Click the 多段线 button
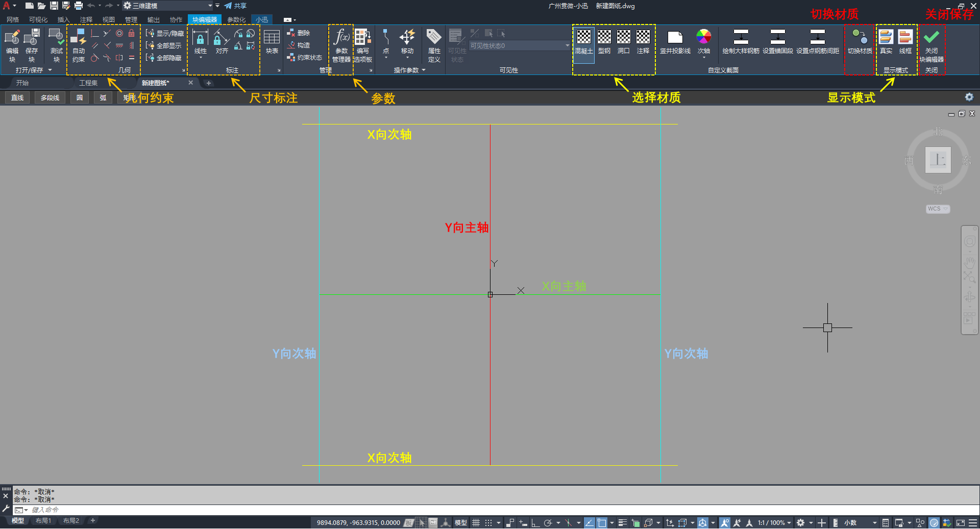This screenshot has height=529, width=980. coord(50,97)
